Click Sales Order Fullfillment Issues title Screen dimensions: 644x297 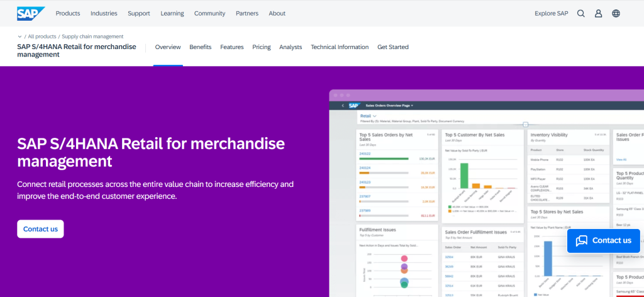point(476,232)
